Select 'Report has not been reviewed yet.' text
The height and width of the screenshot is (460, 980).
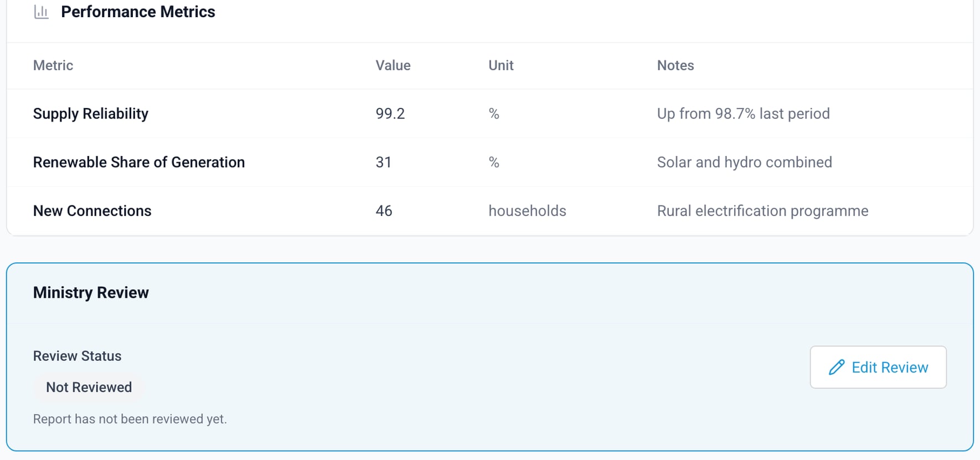[x=130, y=419]
